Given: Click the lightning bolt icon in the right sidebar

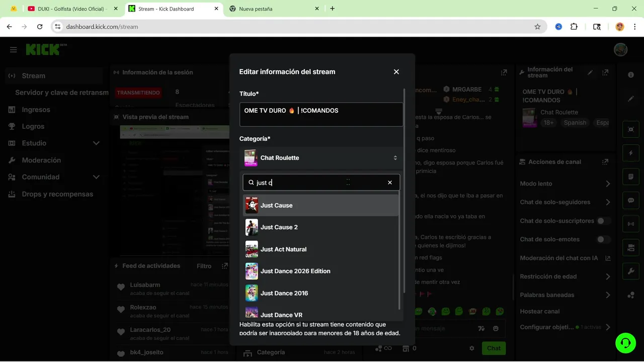Looking at the screenshot, I should click(x=631, y=153).
